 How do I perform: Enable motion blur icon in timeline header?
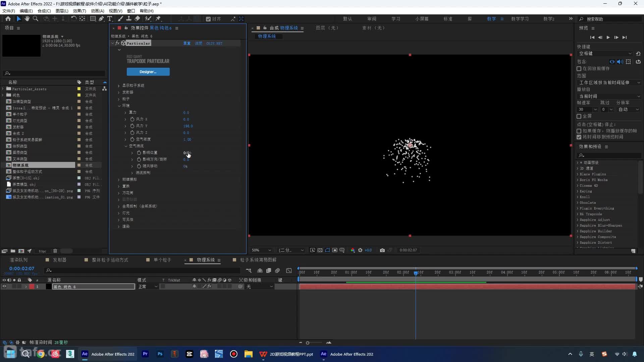277,270
